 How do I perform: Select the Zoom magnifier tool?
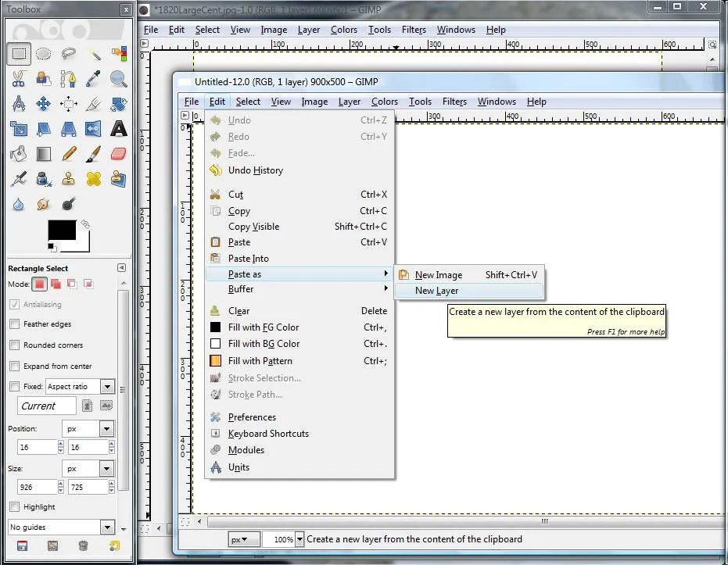(119, 79)
